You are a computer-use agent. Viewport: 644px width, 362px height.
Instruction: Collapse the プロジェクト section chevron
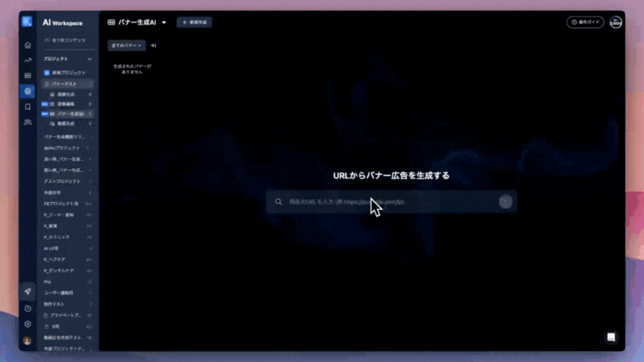(89, 59)
